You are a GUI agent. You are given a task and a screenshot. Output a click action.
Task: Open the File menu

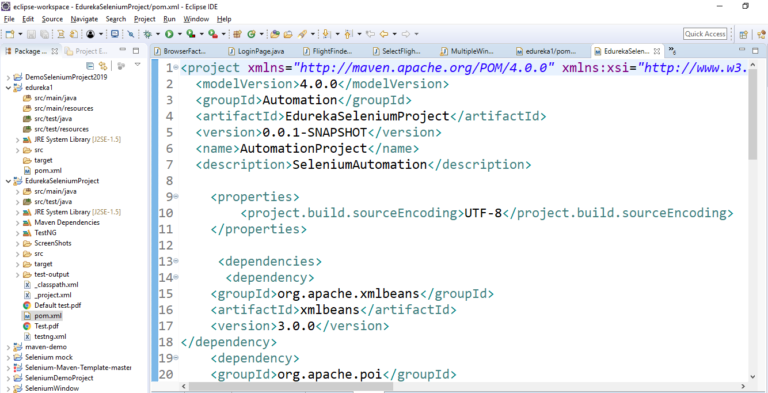click(x=10, y=19)
